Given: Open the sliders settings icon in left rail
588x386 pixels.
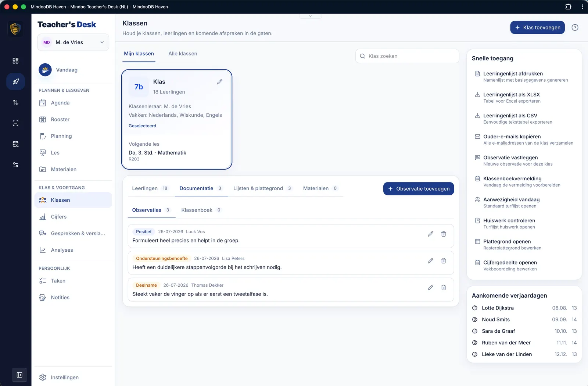Looking at the screenshot, I should click(15, 165).
